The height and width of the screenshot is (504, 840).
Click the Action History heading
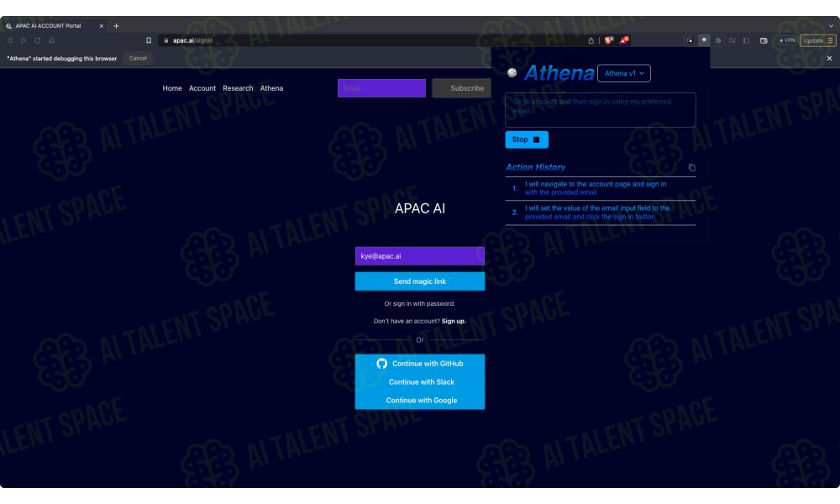(x=535, y=167)
